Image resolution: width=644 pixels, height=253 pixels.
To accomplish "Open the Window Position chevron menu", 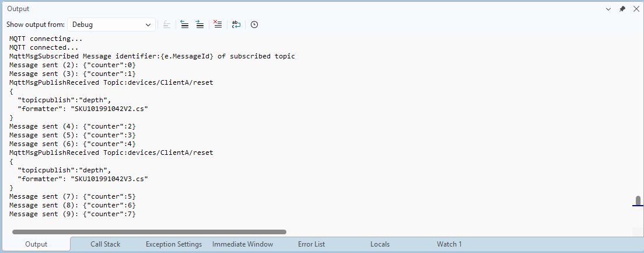I will 608,9.
